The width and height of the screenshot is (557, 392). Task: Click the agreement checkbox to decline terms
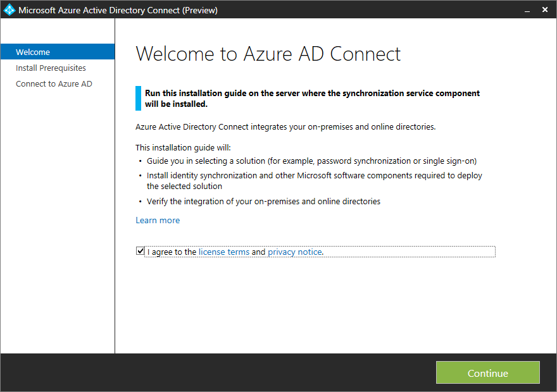point(140,251)
